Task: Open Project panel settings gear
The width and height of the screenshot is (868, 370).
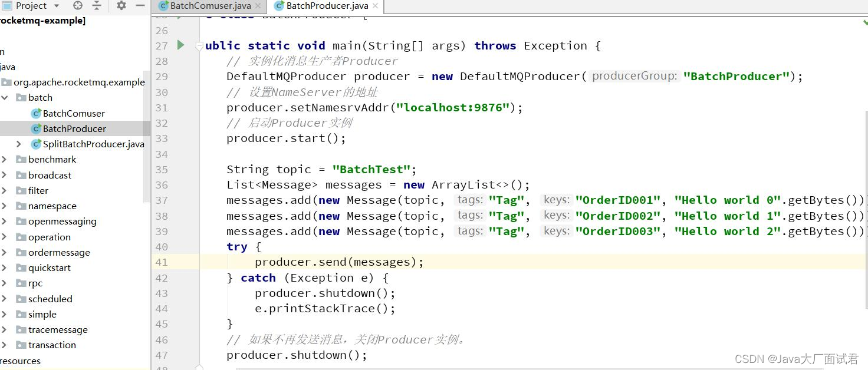Action: tap(121, 6)
